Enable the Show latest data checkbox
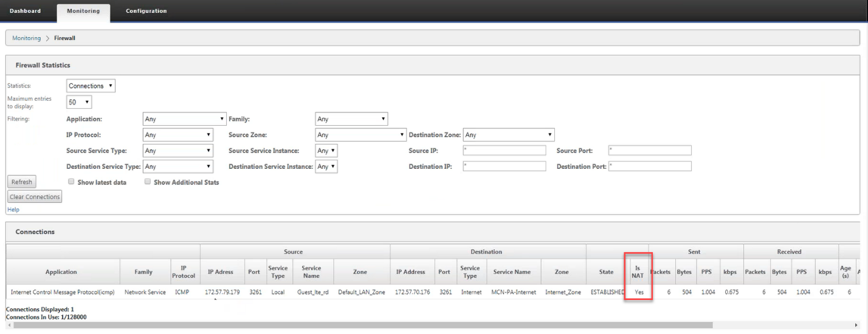This screenshot has height=334, width=868. [x=71, y=182]
